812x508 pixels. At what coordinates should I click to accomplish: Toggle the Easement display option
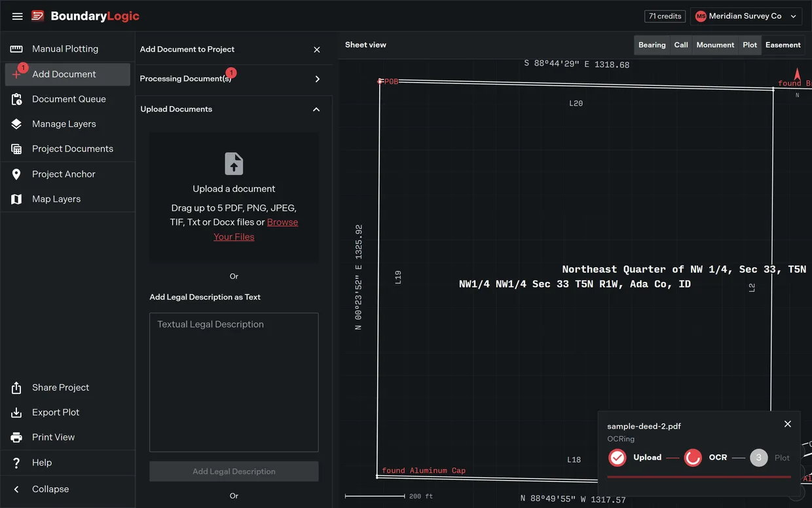pos(783,45)
